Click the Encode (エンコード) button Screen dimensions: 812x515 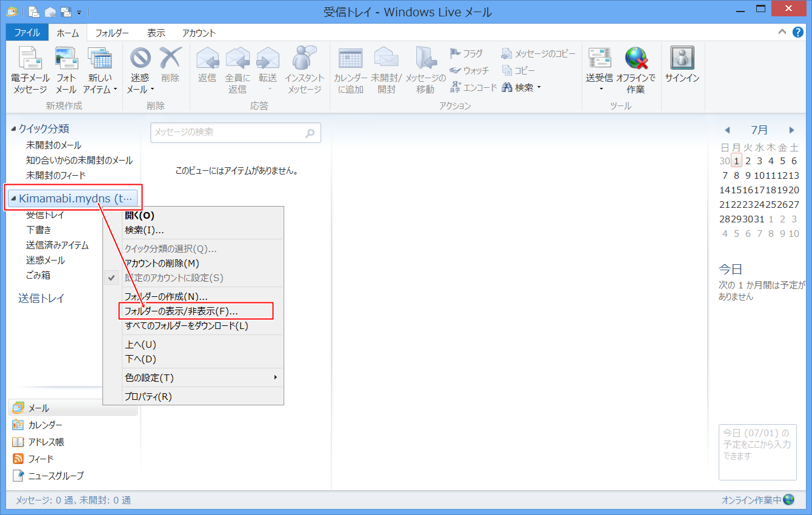click(473, 87)
